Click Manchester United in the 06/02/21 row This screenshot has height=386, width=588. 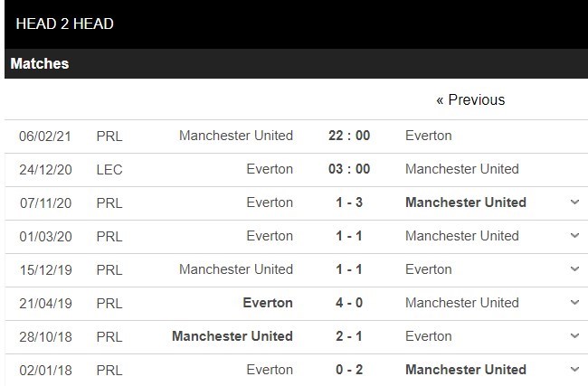236,136
